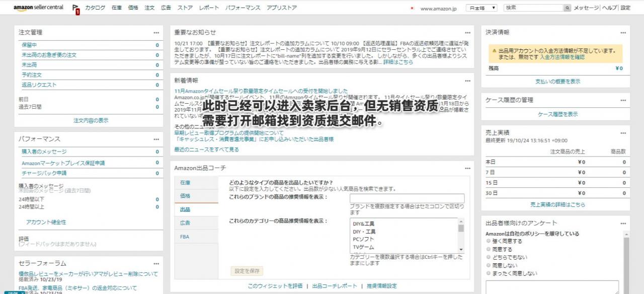
Task: Open メッセージ in the top-right header
Action: pos(587,8)
